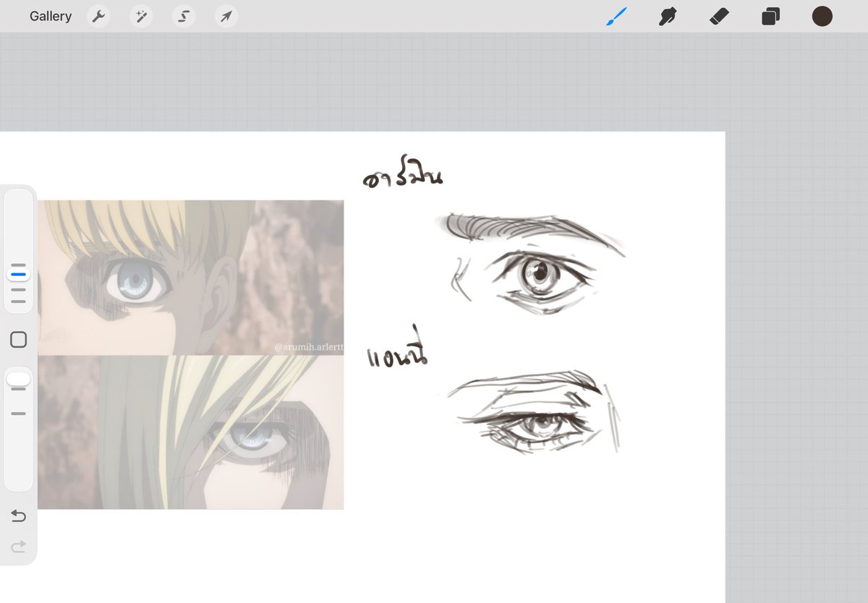This screenshot has height=603, width=868.
Task: Select the Brush tool
Action: pos(616,16)
